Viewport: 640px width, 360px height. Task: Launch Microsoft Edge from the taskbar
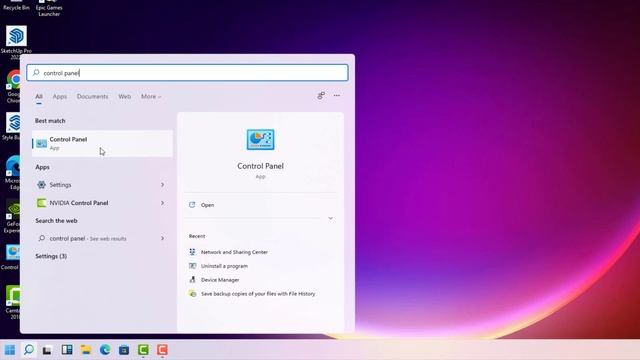tap(105, 350)
